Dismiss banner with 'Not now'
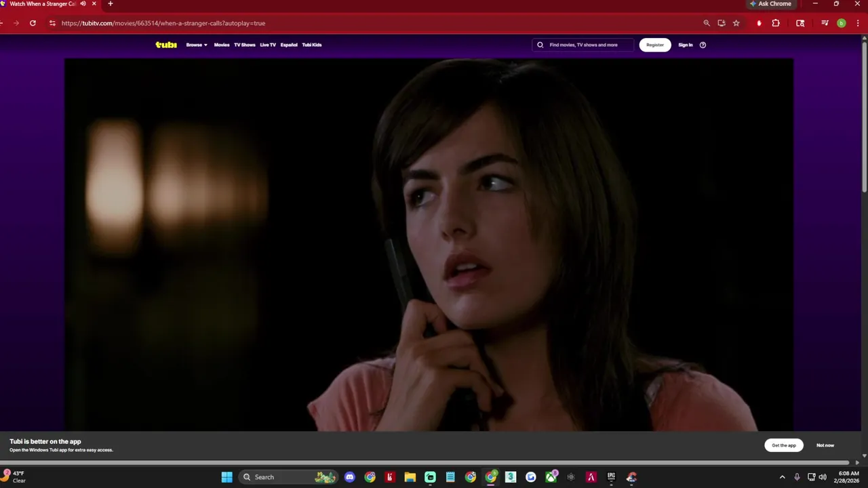The image size is (868, 488). coord(825,445)
